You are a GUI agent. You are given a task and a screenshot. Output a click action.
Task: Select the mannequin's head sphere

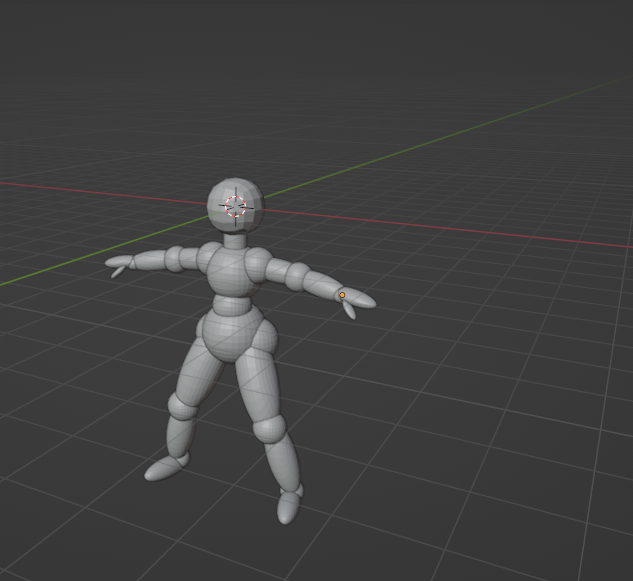[236, 206]
